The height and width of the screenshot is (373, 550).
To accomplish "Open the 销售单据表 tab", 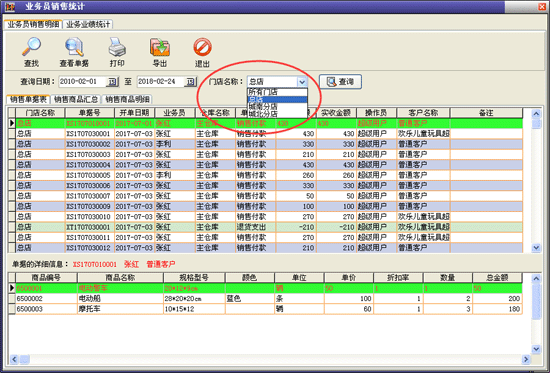I will click(28, 99).
